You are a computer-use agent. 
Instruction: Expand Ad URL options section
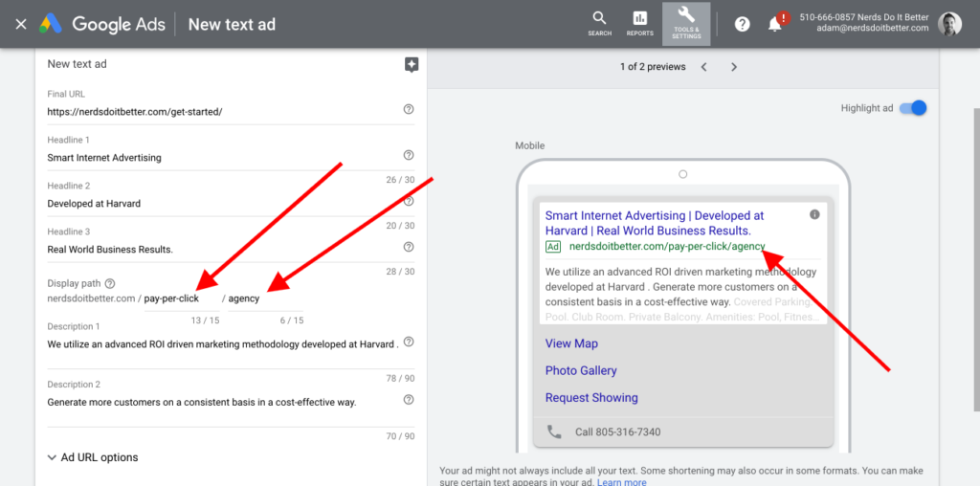[93, 457]
